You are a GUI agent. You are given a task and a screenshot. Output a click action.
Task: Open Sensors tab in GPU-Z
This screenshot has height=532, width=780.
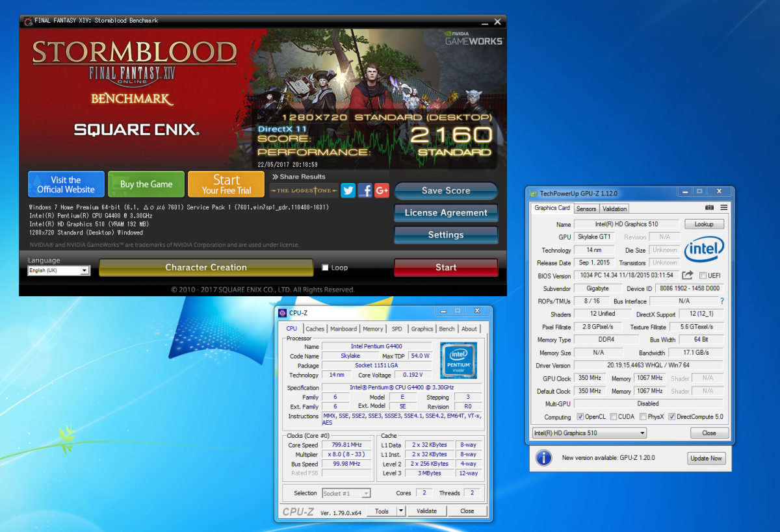pyautogui.click(x=586, y=209)
